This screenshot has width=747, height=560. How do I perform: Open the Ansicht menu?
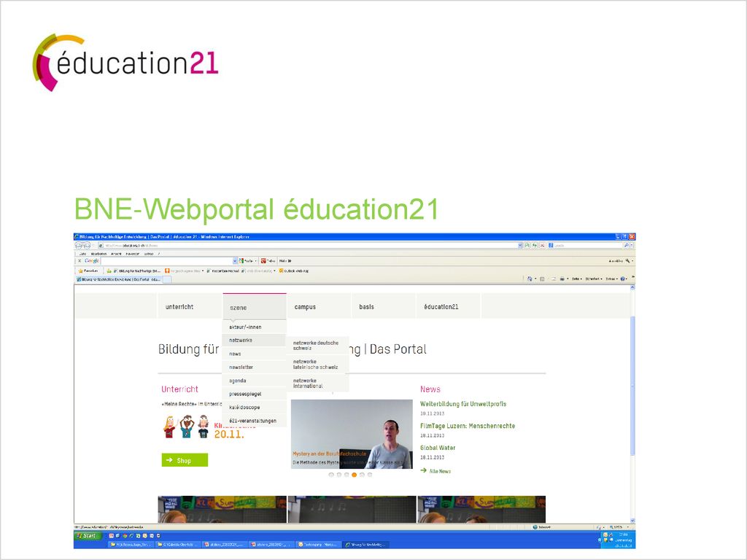pos(116,254)
